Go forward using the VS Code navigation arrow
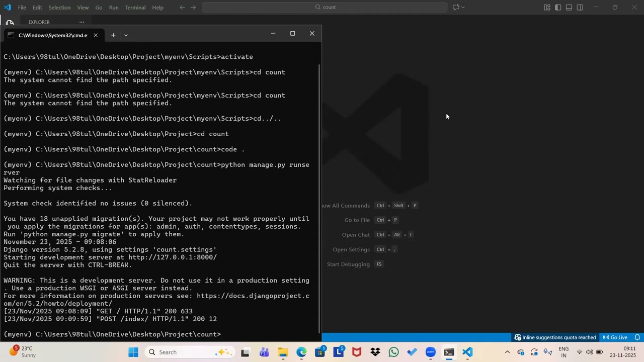The width and height of the screenshot is (644, 362). tap(193, 7)
